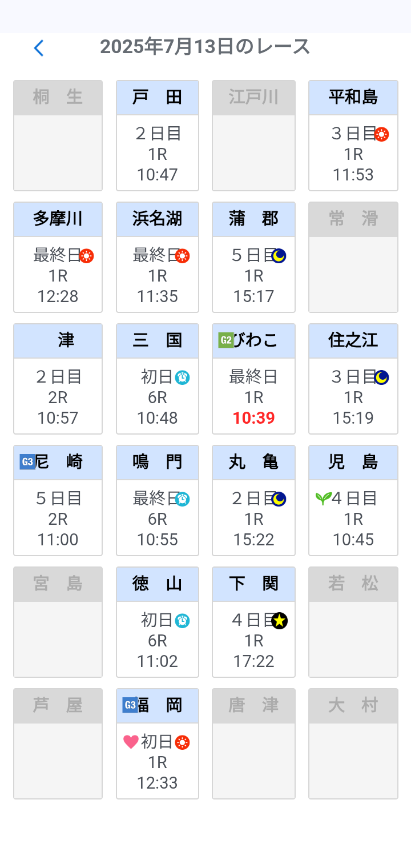Click the G3 badge on 尼崎
The image size is (411, 868).
[27, 462]
